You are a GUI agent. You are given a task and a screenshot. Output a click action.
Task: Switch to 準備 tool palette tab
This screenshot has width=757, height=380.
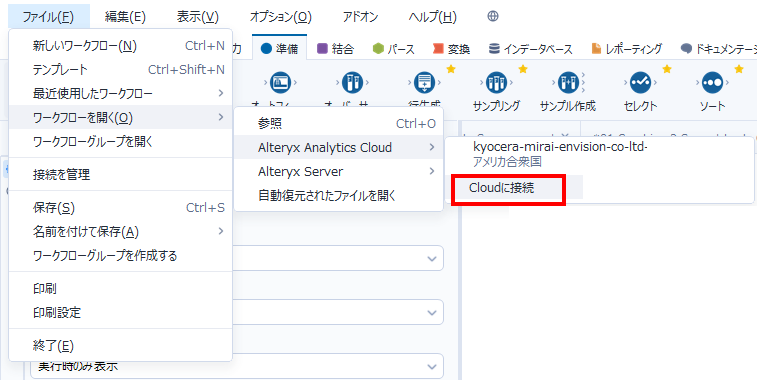(x=280, y=48)
